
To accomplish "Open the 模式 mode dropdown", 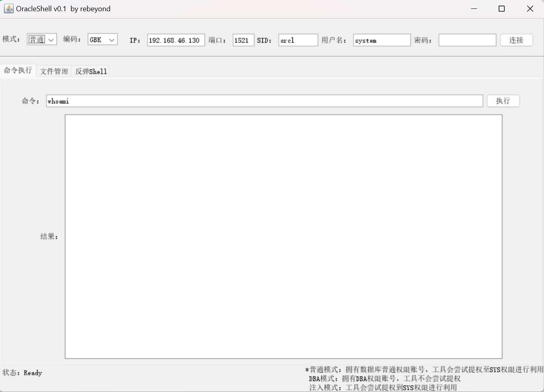I will click(x=42, y=39).
